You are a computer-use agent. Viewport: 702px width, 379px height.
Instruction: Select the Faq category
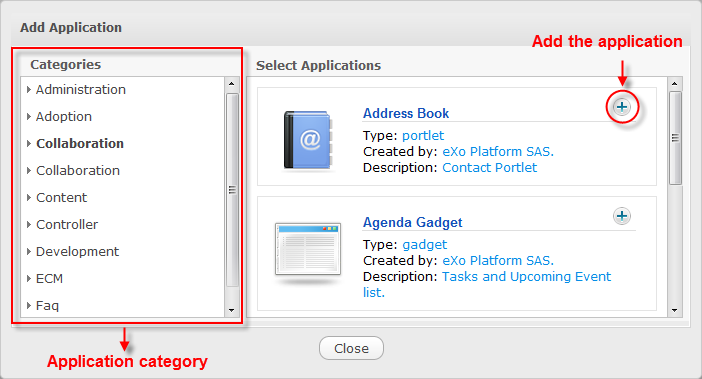(47, 306)
